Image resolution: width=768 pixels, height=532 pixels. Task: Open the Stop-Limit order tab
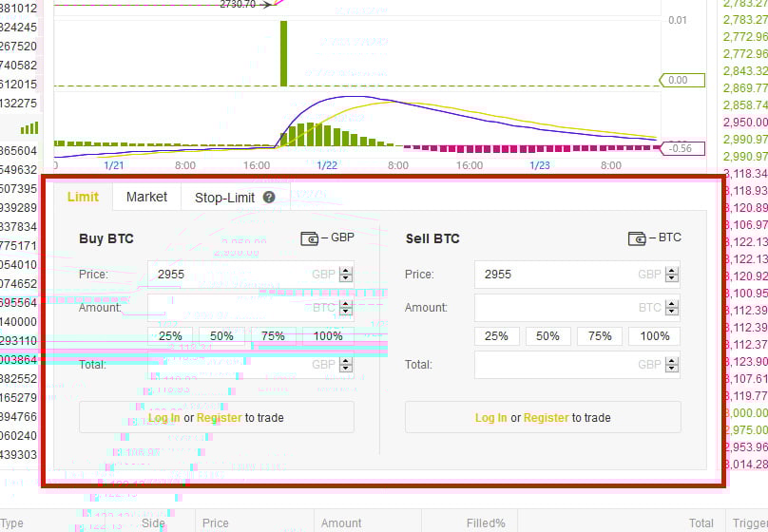click(224, 198)
